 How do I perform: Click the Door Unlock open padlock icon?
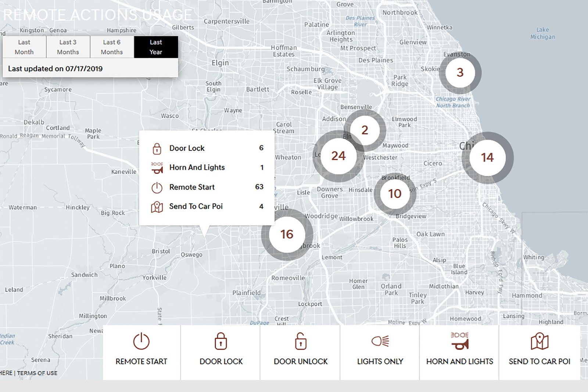pos(301,341)
